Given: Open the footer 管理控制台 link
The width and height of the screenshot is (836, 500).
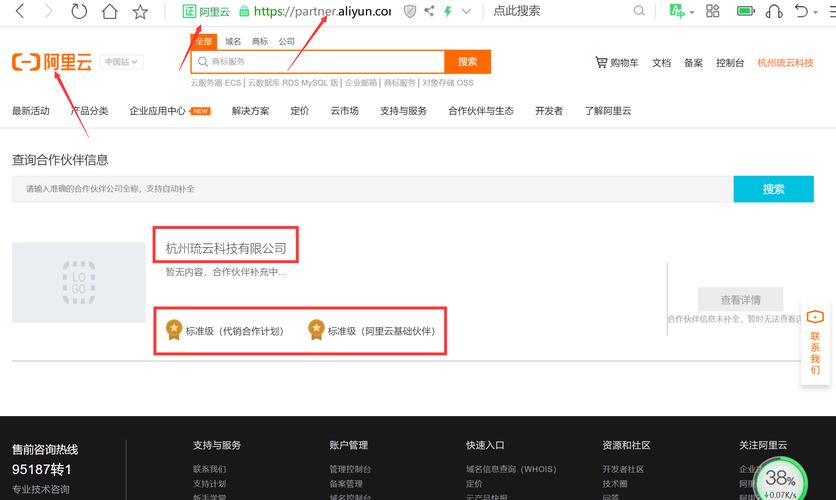Looking at the screenshot, I should 350,469.
